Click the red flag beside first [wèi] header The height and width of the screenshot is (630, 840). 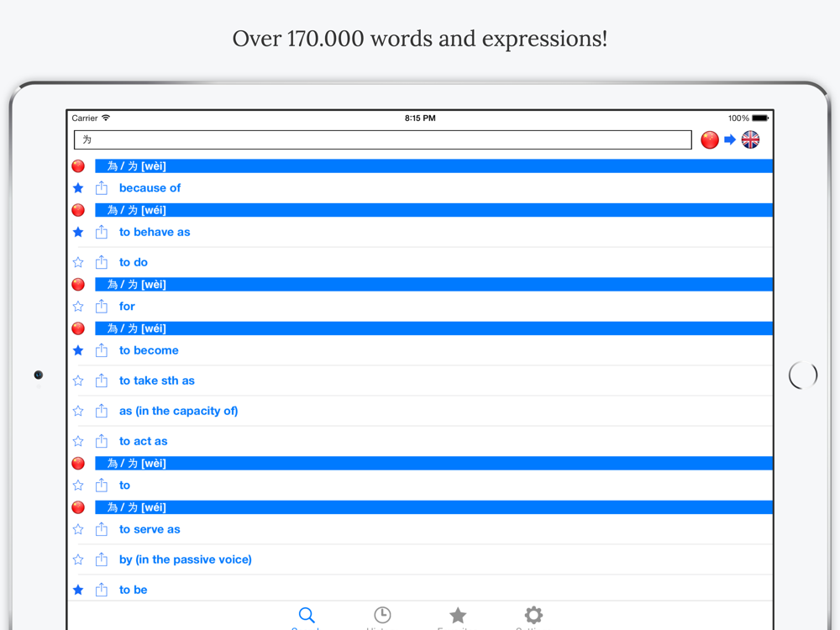coord(78,166)
